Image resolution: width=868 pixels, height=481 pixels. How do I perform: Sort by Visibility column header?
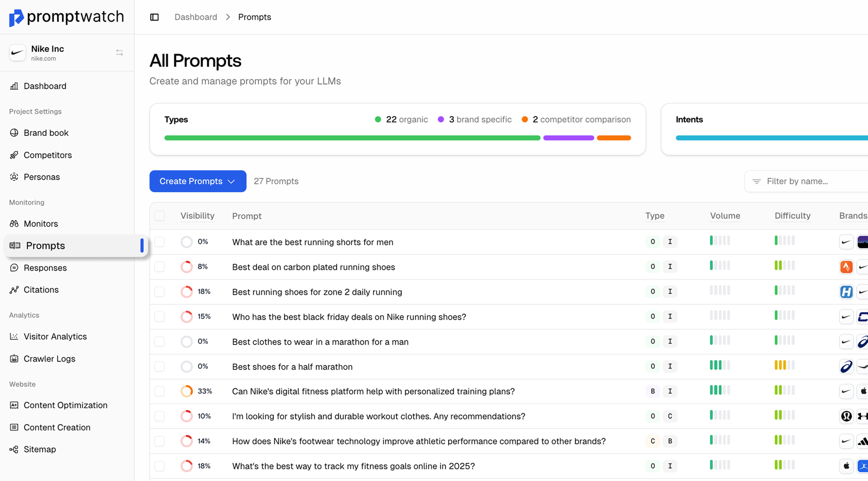[x=197, y=216]
